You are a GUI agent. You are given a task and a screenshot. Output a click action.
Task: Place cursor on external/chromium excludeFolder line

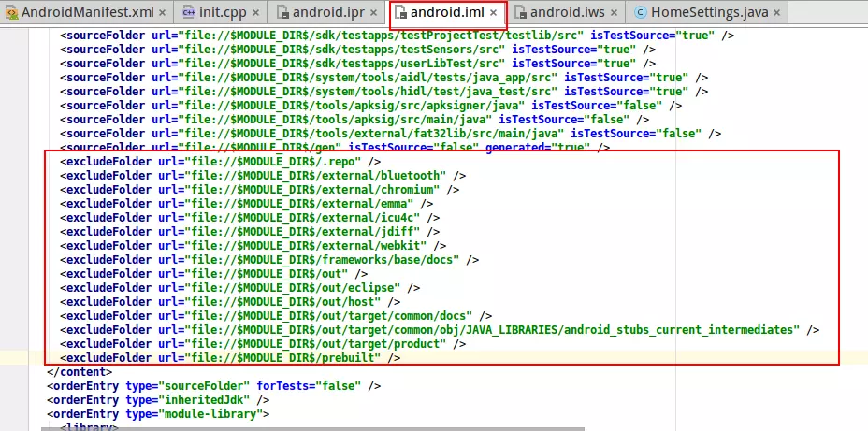253,189
